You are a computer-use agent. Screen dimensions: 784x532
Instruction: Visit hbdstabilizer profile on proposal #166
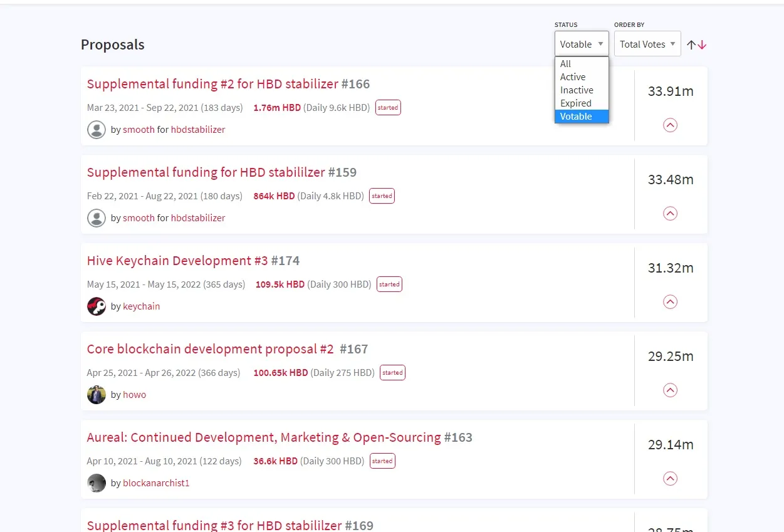198,130
